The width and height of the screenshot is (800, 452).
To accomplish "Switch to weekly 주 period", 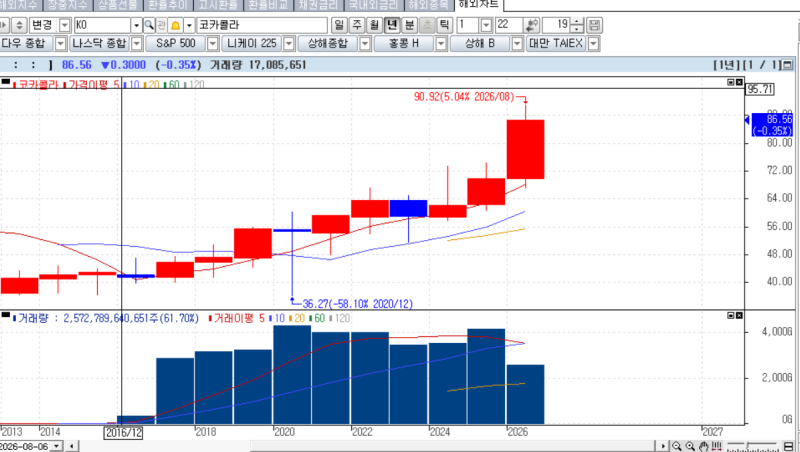I will (x=357, y=25).
